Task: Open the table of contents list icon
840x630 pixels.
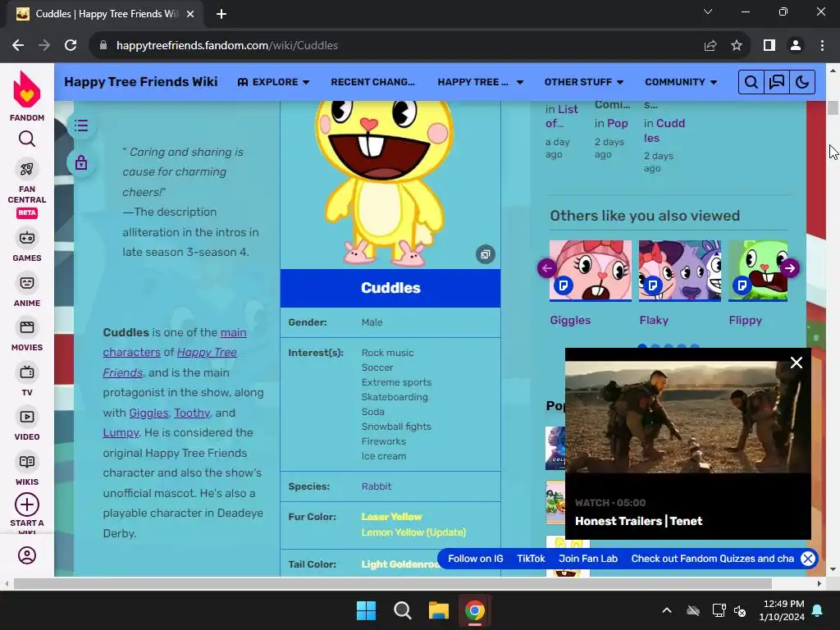Action: coord(81,126)
